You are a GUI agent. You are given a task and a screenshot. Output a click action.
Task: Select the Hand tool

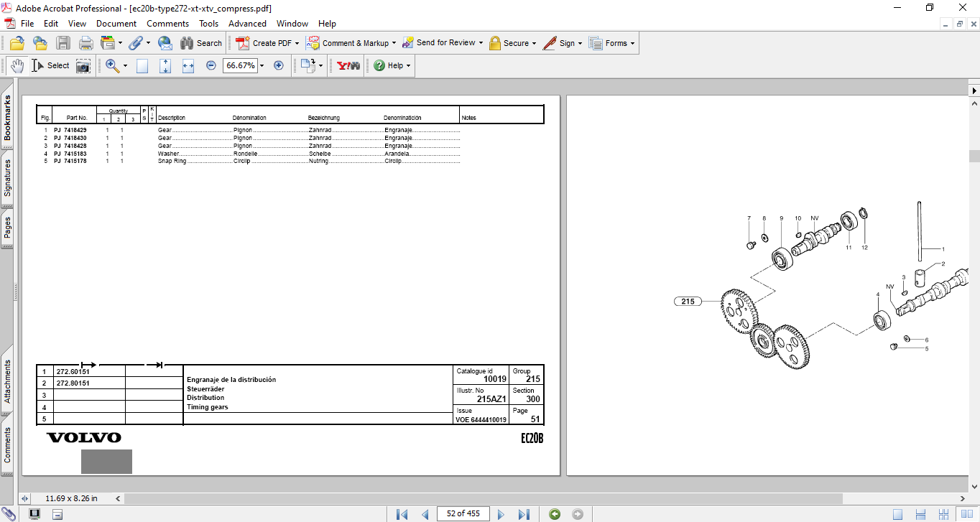[17, 65]
